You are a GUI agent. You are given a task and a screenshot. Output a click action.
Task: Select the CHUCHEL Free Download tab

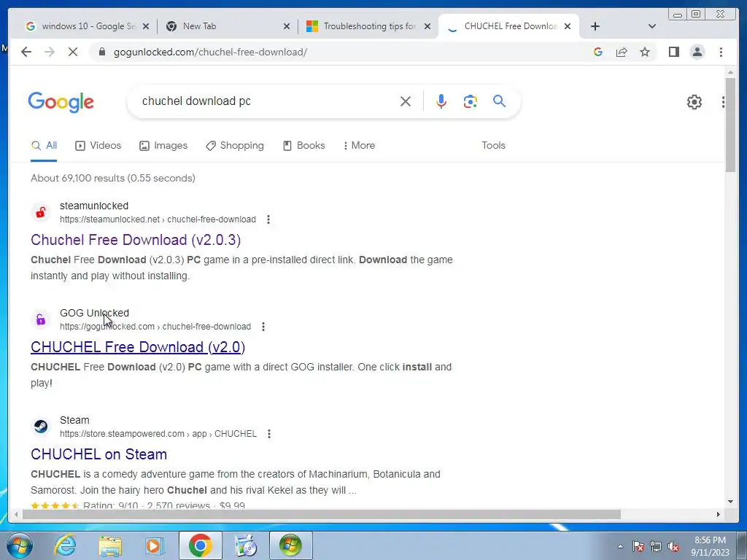click(508, 26)
